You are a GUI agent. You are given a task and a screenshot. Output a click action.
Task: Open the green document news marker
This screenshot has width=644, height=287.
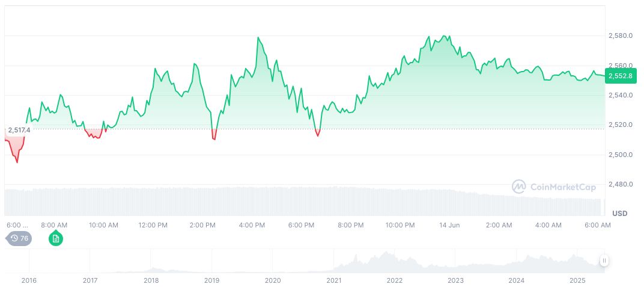(55, 239)
